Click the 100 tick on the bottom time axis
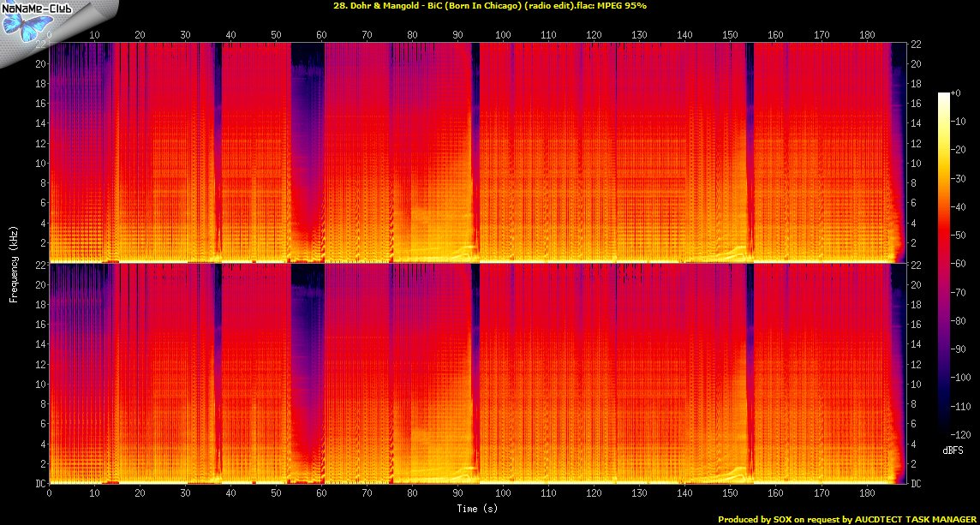Image resolution: width=980 pixels, height=525 pixels. pos(503,494)
